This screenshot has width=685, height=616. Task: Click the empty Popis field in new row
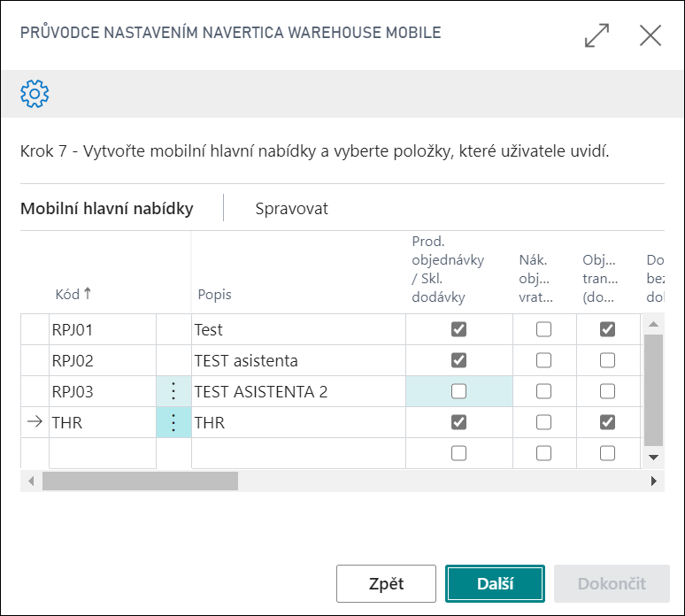[298, 453]
